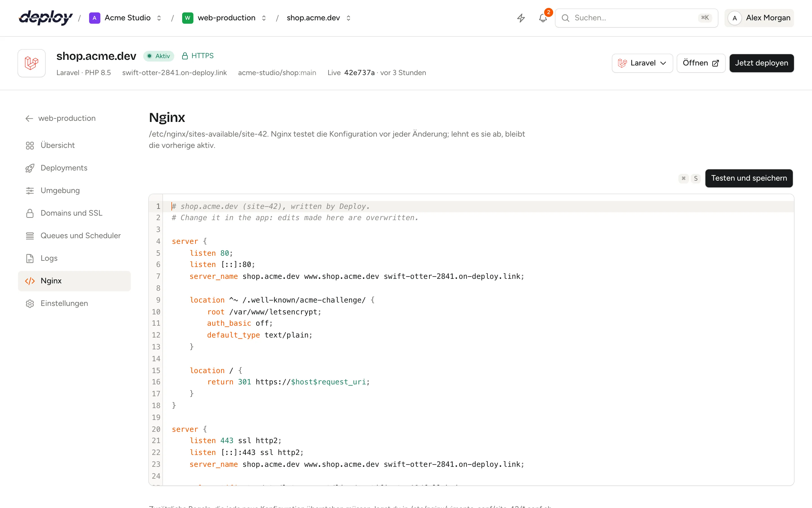
Task: Go back to web-production
Action: tap(60, 119)
